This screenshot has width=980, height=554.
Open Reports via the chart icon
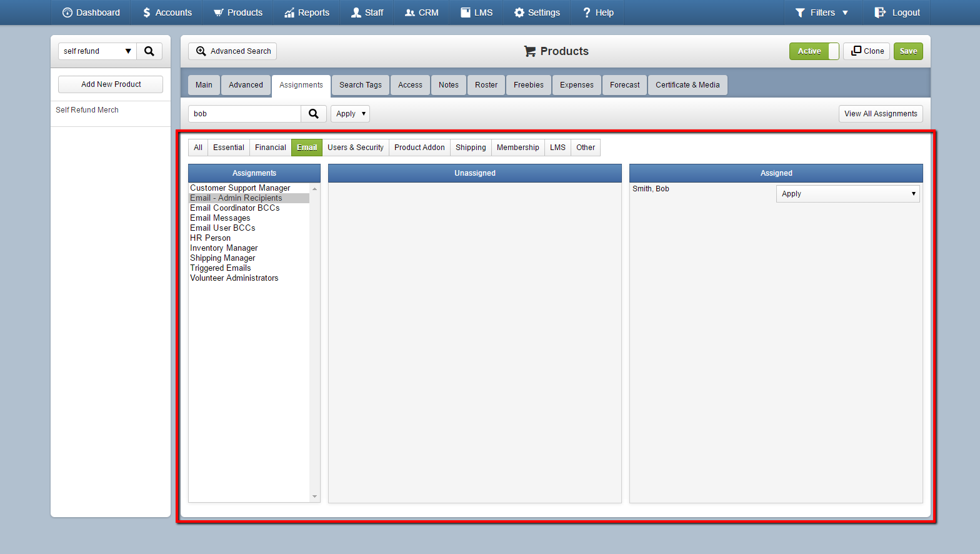click(x=289, y=13)
